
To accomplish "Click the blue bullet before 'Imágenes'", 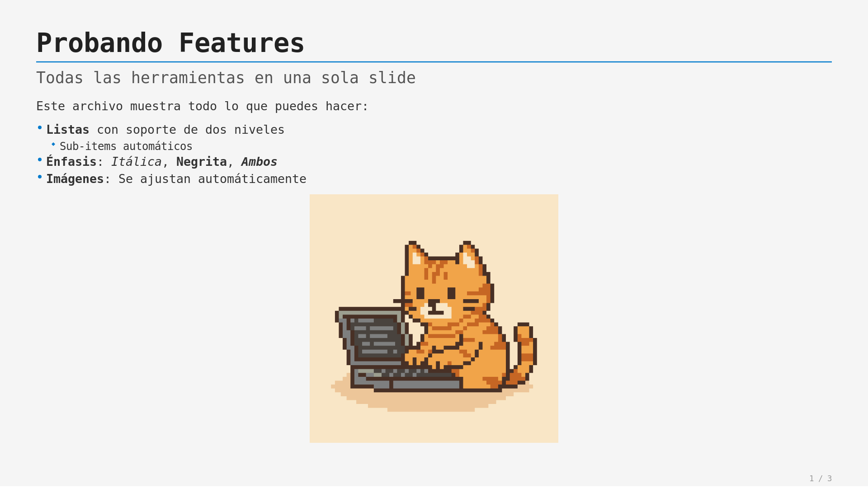I will point(40,177).
